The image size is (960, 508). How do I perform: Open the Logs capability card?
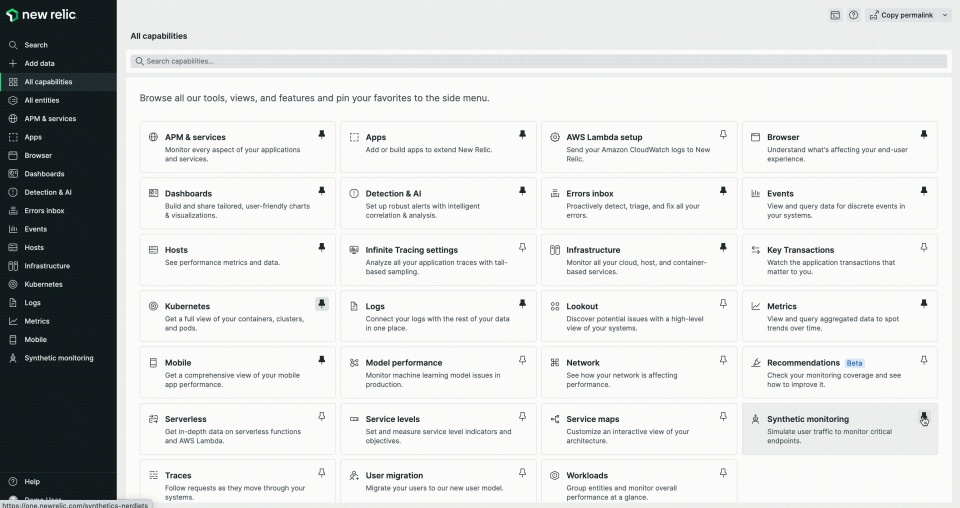point(438,316)
